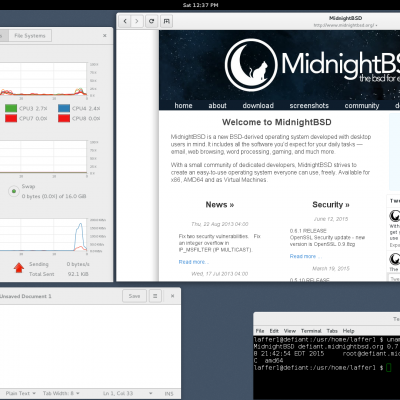Screen dimensions: 400x400
Task: Save the unsaved document
Action: pyautogui.click(x=134, y=296)
